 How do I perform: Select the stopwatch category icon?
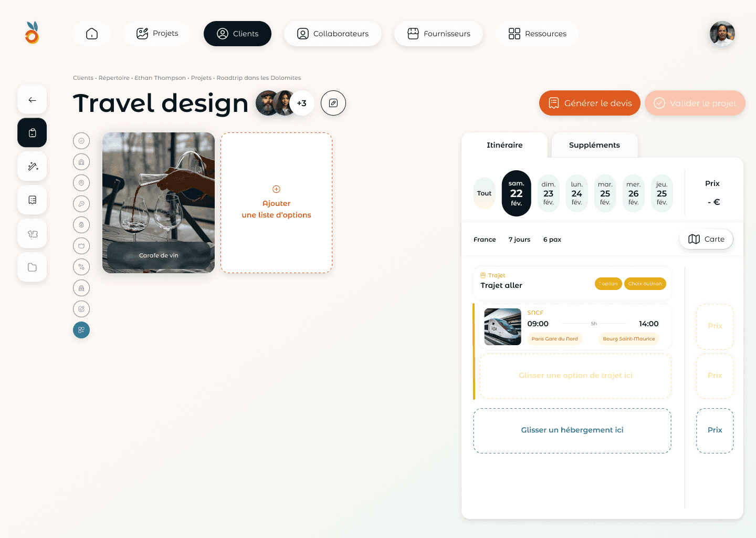pos(81,225)
